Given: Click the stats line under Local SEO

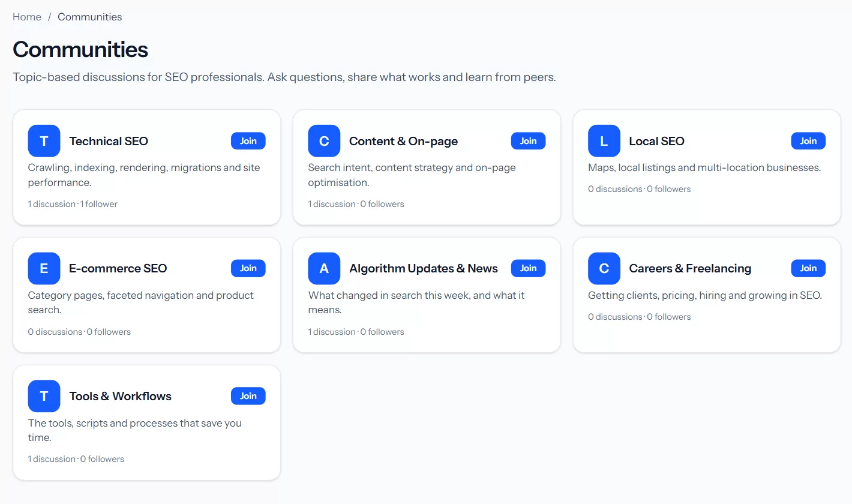Looking at the screenshot, I should (x=640, y=189).
